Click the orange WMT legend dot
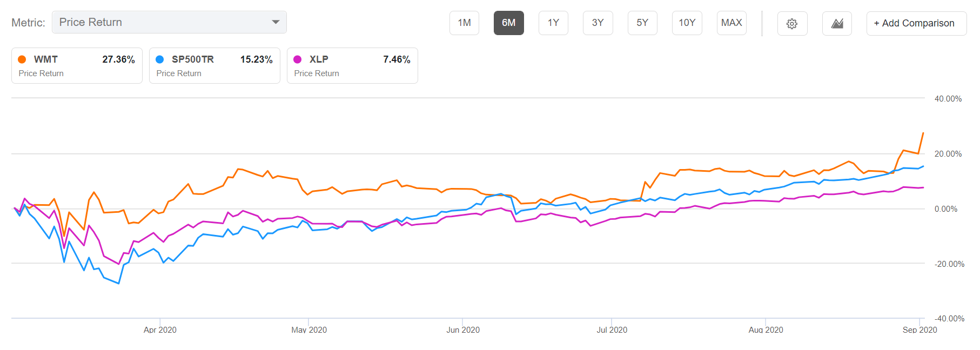The image size is (980, 350). coord(22,59)
